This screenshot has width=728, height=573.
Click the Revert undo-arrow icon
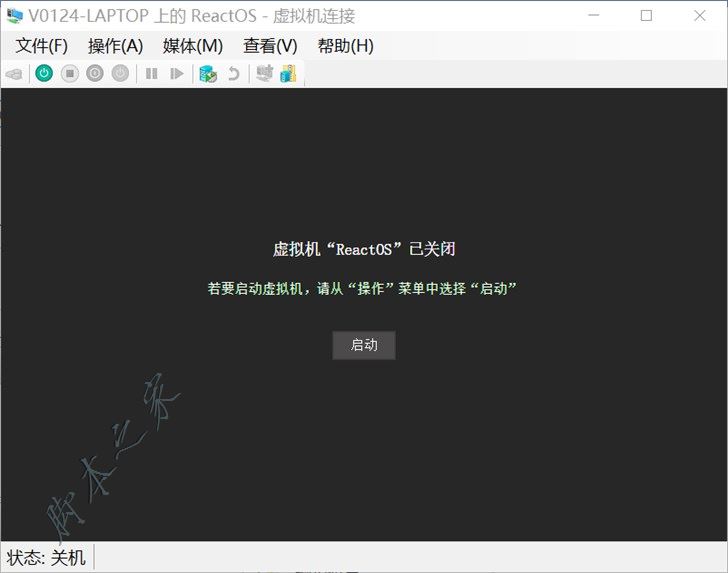click(234, 73)
